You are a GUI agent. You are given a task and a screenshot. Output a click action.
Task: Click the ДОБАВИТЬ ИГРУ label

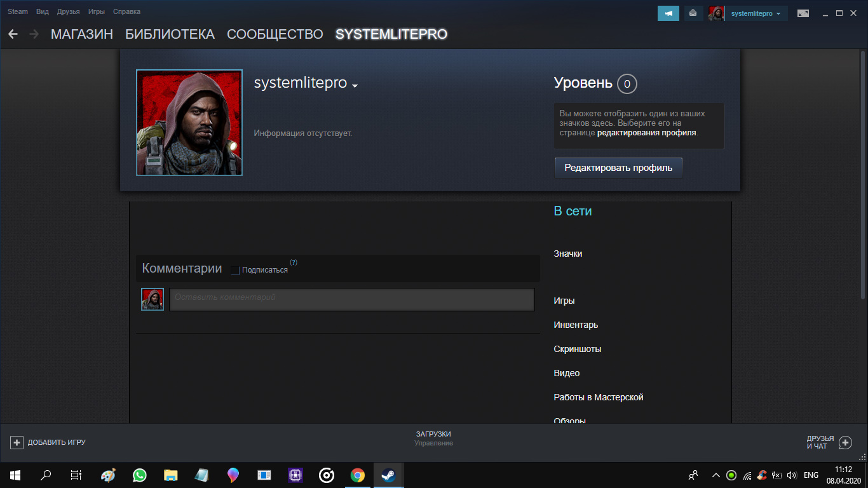click(x=57, y=442)
